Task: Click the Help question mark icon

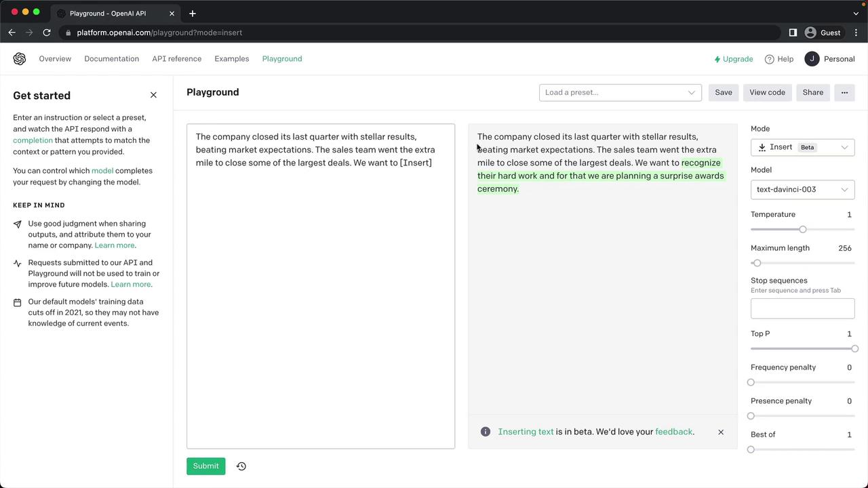Action: [769, 59]
